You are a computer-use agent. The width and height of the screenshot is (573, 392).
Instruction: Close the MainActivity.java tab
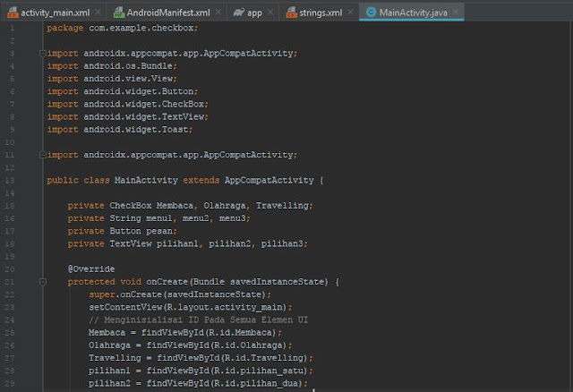[x=456, y=13]
